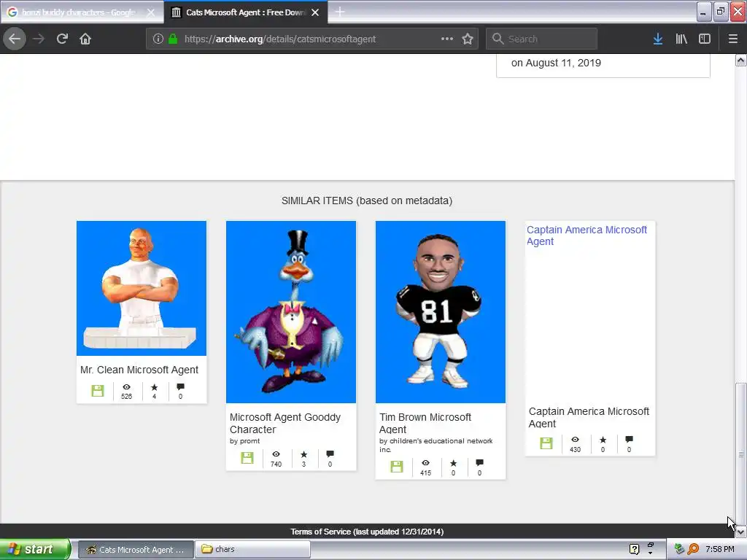Click the page scrollbar down arrow
The height and width of the screenshot is (560, 747).
(x=741, y=532)
